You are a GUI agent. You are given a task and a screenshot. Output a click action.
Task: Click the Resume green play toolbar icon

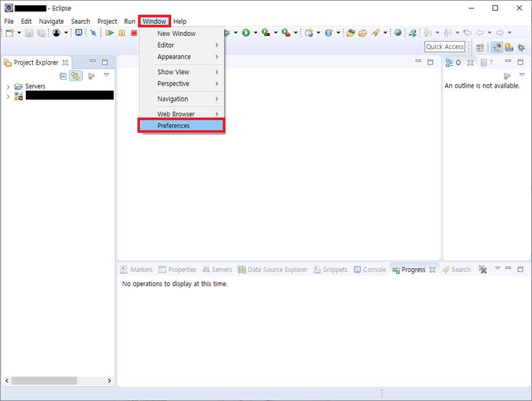click(109, 33)
